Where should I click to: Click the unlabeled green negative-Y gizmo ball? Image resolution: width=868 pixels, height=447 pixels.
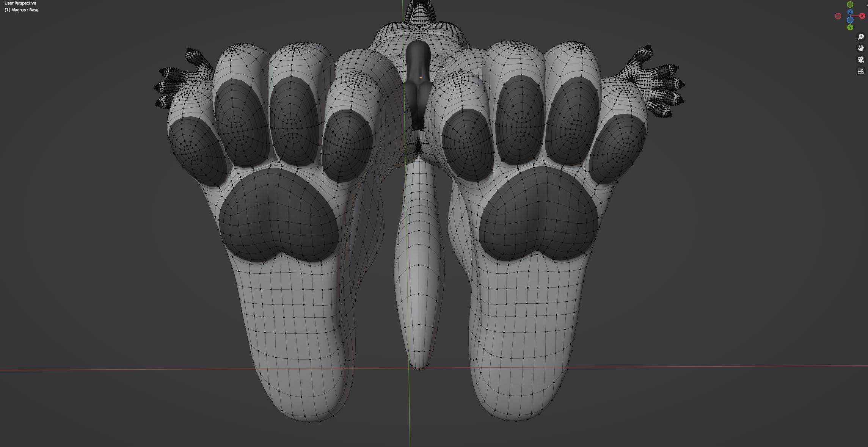(x=850, y=5)
